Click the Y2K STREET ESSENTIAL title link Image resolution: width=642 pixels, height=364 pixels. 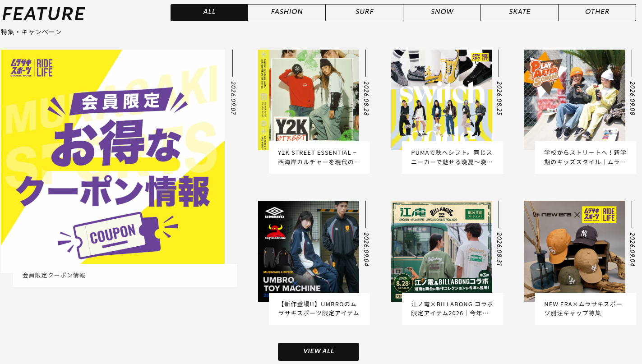319,157
